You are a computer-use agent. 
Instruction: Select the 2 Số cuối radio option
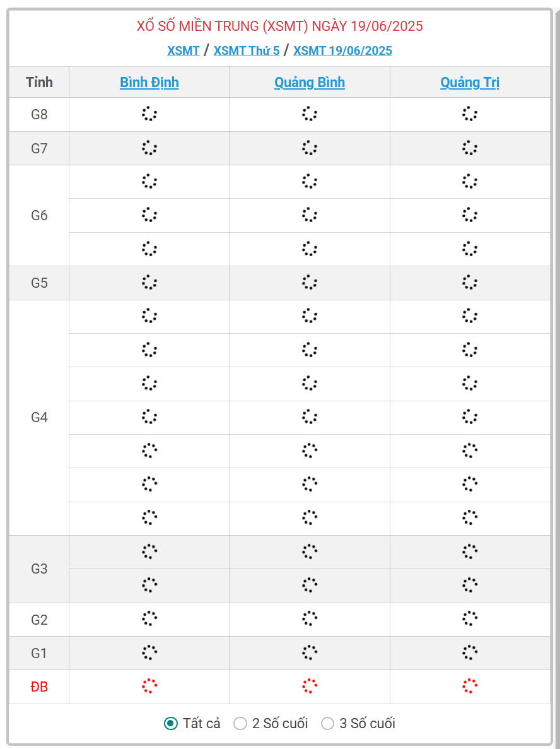240,723
